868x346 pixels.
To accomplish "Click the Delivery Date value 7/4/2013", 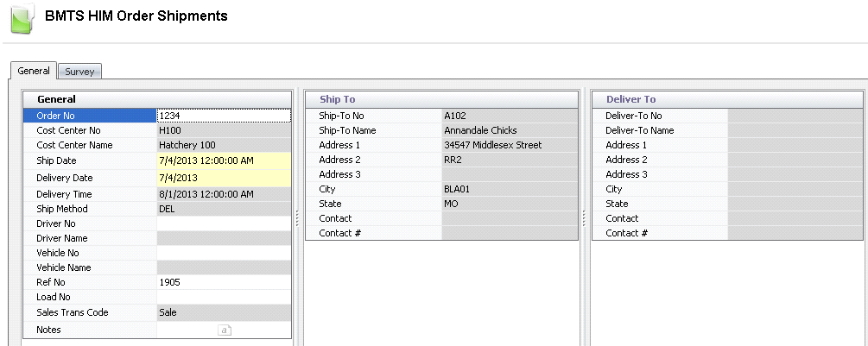I will (x=224, y=178).
